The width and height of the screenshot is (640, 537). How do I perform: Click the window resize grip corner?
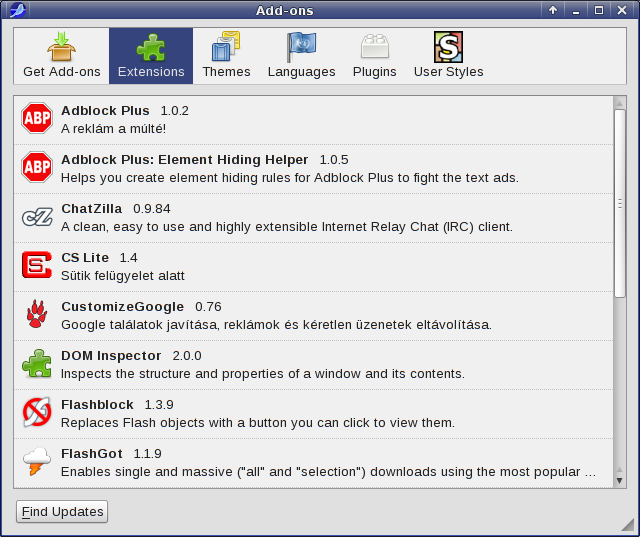pyautogui.click(x=627, y=525)
